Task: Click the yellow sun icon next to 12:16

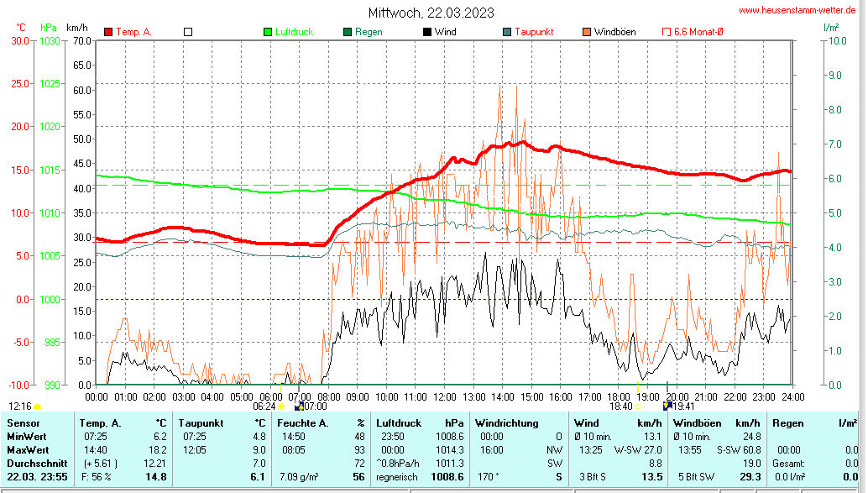Action: pos(38,406)
